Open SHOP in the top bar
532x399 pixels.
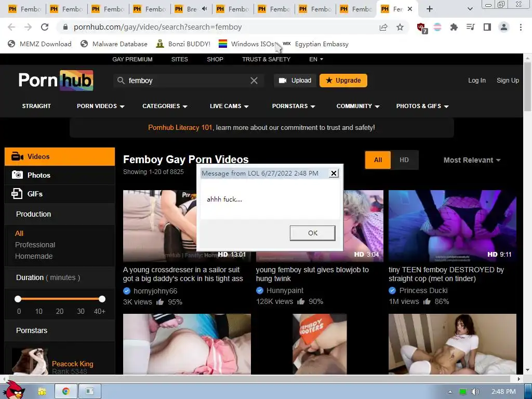[x=215, y=59]
